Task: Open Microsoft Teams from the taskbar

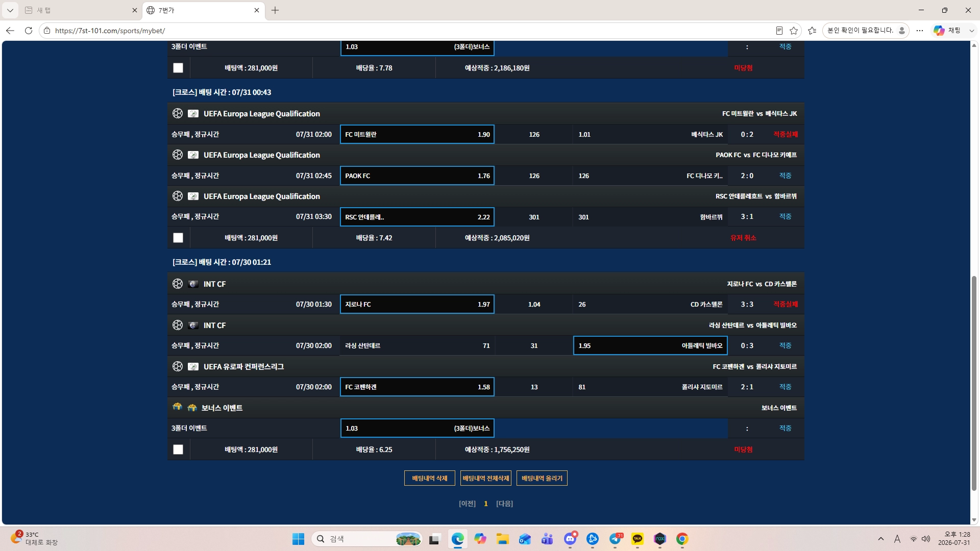Action: point(547,539)
